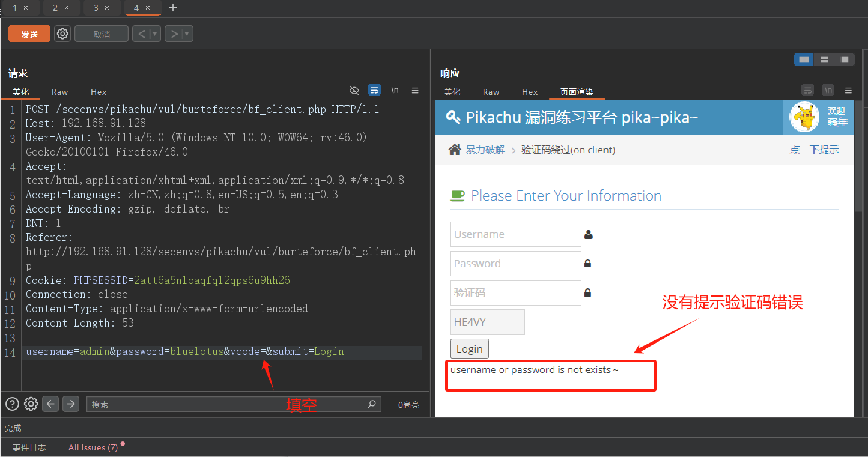Click the orange 发送 send button
868x457 pixels.
pyautogui.click(x=29, y=34)
